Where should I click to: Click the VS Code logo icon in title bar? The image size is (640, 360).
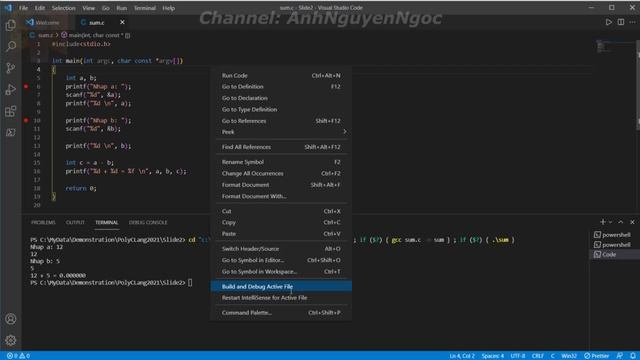[8, 8]
